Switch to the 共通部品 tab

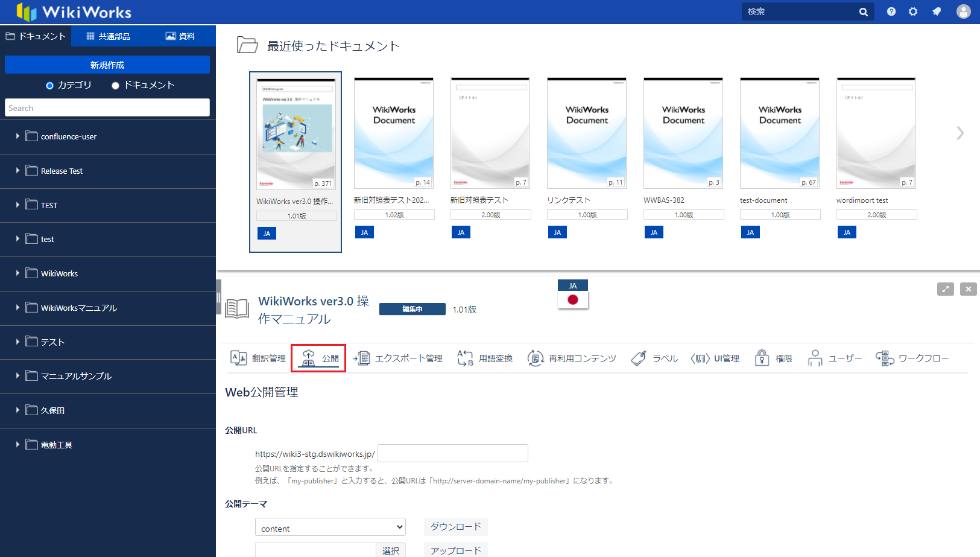click(x=109, y=36)
